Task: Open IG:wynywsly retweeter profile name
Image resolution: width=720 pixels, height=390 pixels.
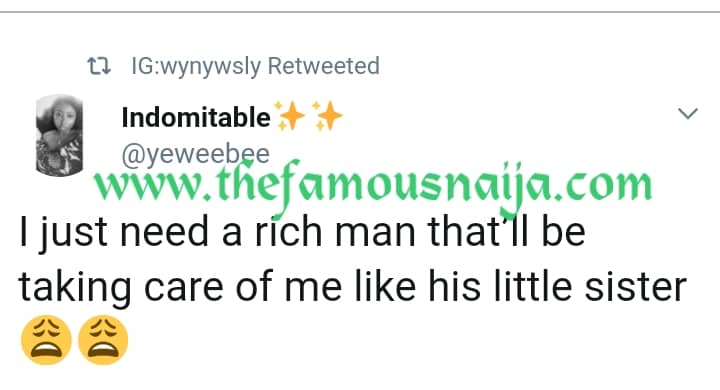Action: [196, 66]
